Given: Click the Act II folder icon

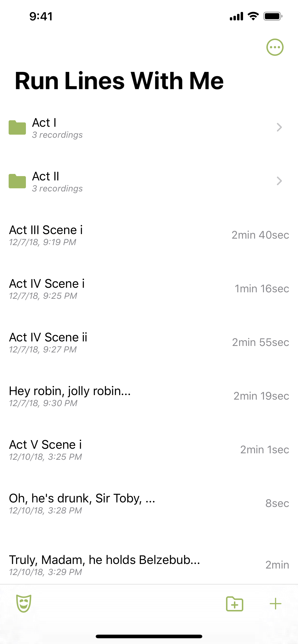Looking at the screenshot, I should tap(17, 181).
